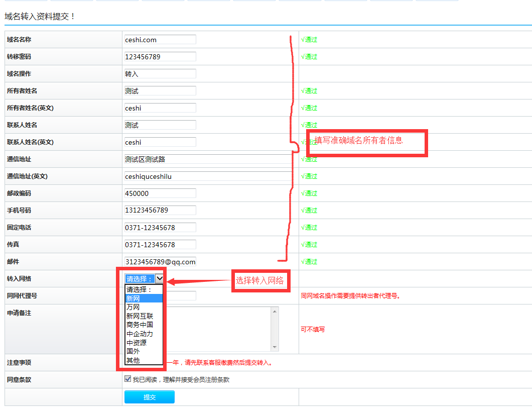
Task: Toggle the 我已阅读 agreement checkbox
Action: coord(128,379)
